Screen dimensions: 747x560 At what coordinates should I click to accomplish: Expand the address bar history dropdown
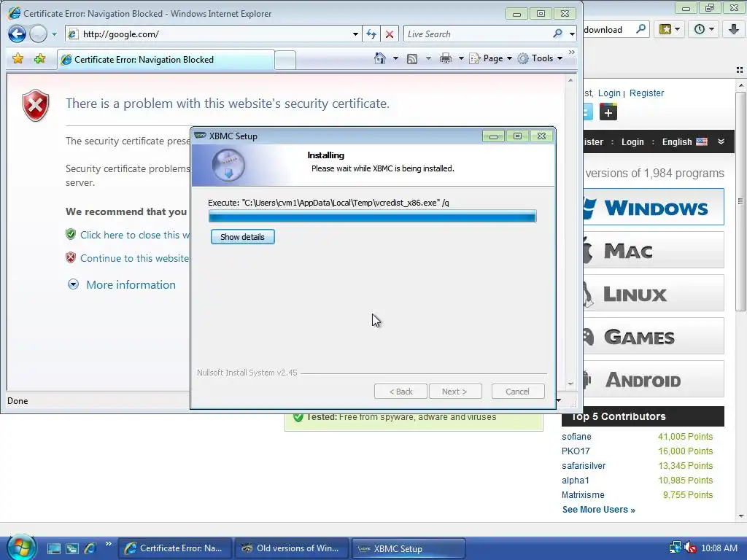(x=355, y=34)
